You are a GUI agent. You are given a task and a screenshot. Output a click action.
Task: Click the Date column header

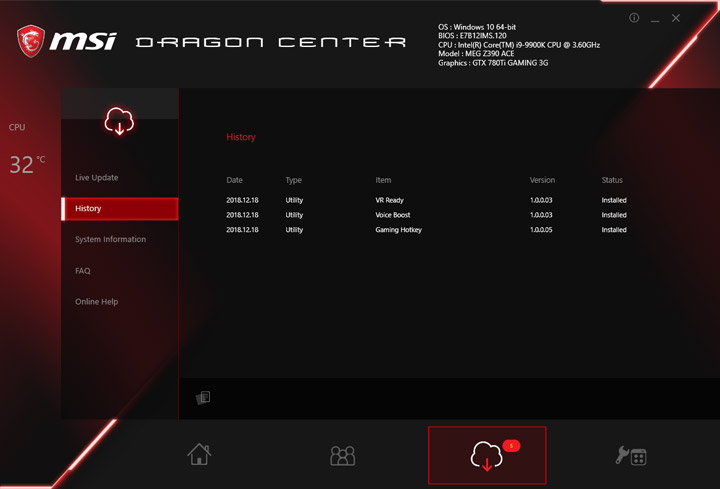[x=234, y=180]
